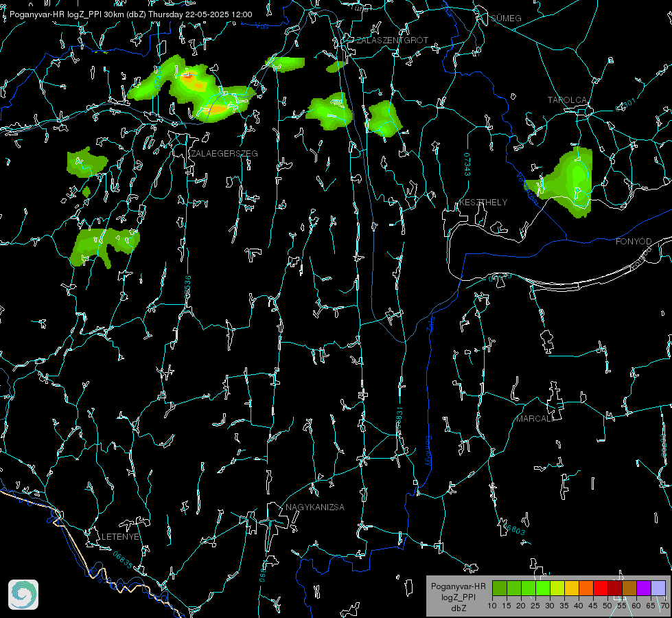The image size is (672, 618).
Task: Click the Somogy river label
Action: point(428,450)
